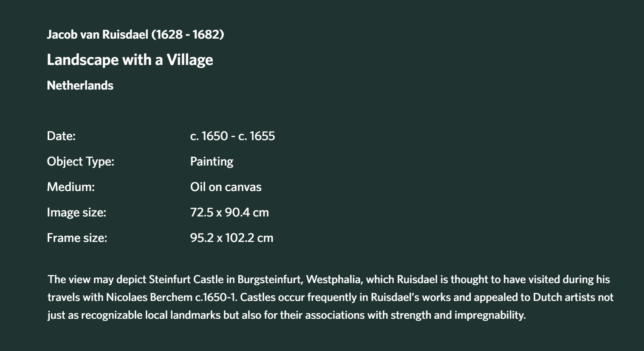
Task: Select the Oil on canvas value
Action: click(x=226, y=187)
